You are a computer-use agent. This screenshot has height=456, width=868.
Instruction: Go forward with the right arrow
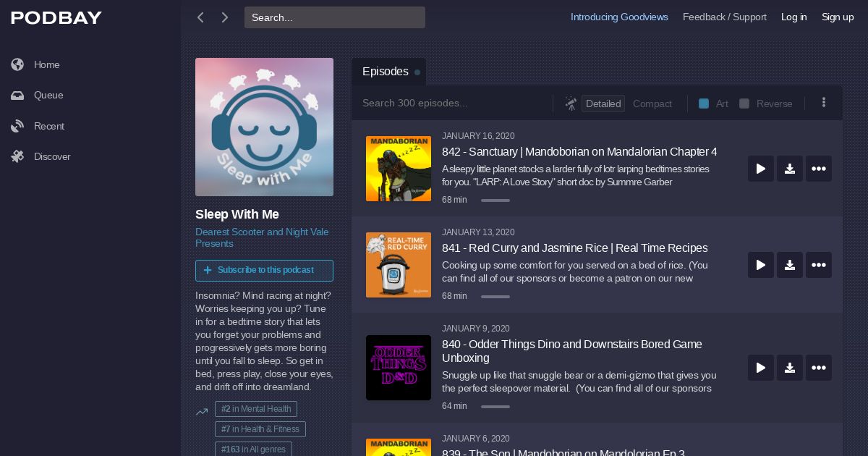coord(225,17)
